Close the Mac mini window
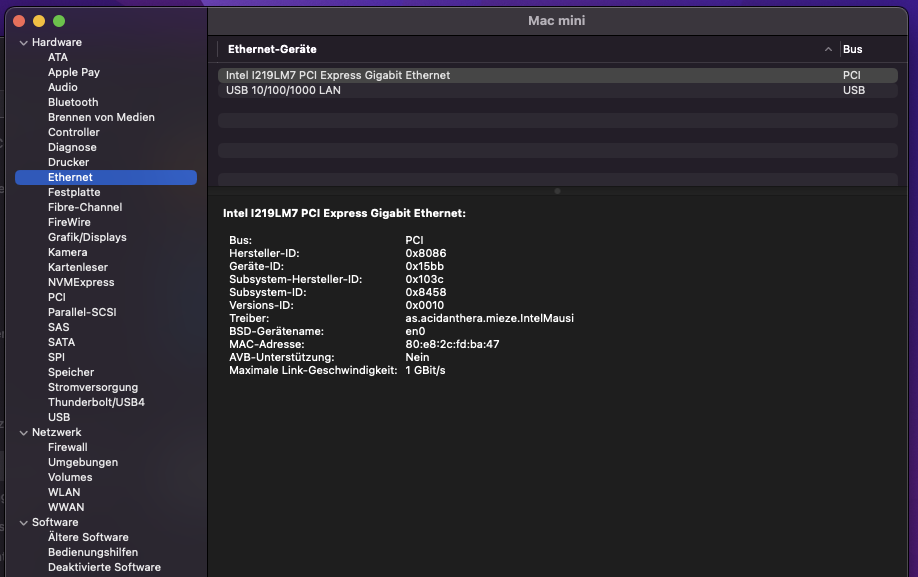 (x=19, y=21)
